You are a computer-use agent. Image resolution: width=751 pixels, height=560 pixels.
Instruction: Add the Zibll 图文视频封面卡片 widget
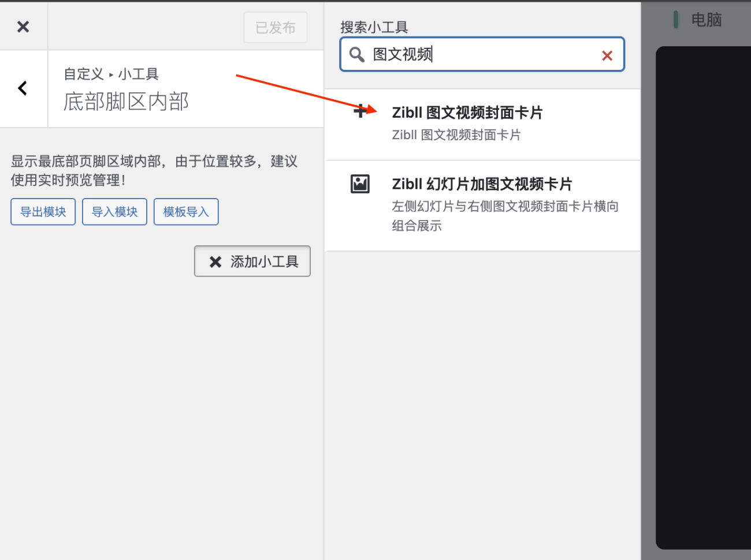(x=483, y=124)
